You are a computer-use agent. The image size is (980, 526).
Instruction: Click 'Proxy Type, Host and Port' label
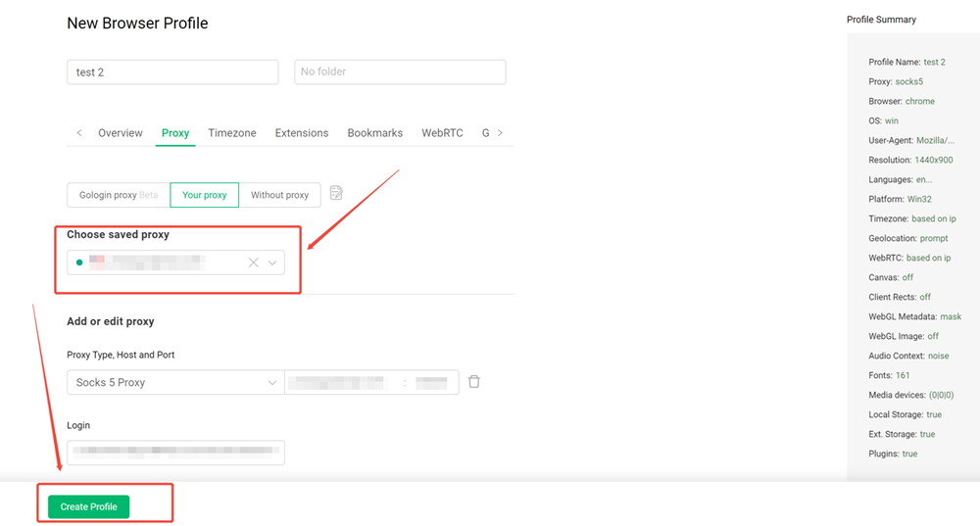pos(121,355)
